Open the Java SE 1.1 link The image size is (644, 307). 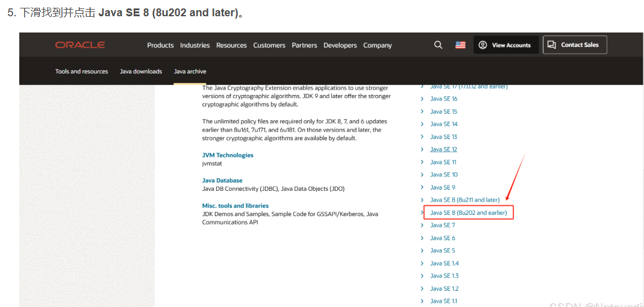(443, 301)
